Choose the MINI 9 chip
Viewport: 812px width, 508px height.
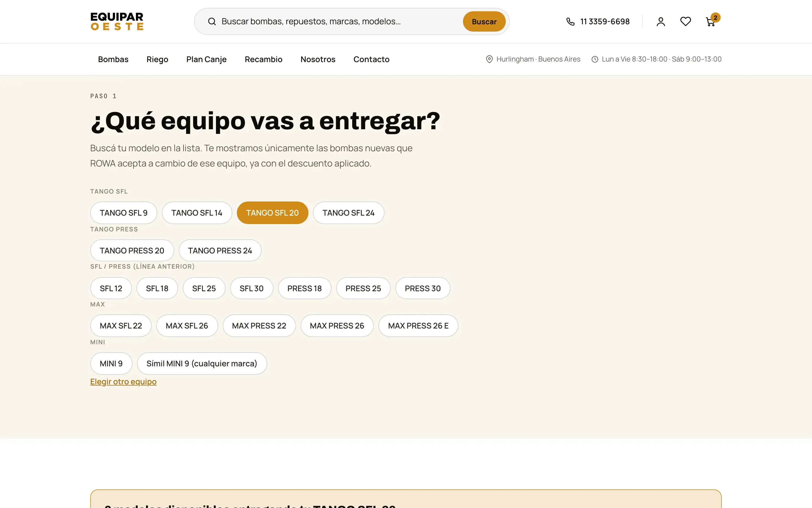coord(111,363)
